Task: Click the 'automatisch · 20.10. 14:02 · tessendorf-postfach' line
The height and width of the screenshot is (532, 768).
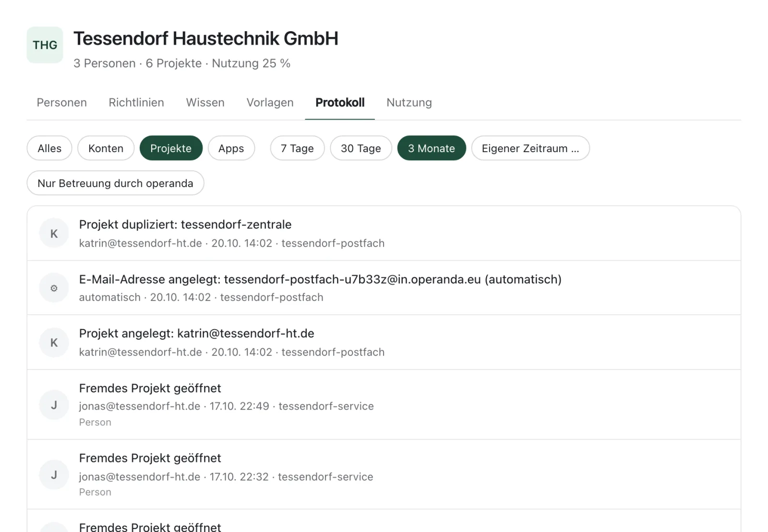Action: (201, 297)
